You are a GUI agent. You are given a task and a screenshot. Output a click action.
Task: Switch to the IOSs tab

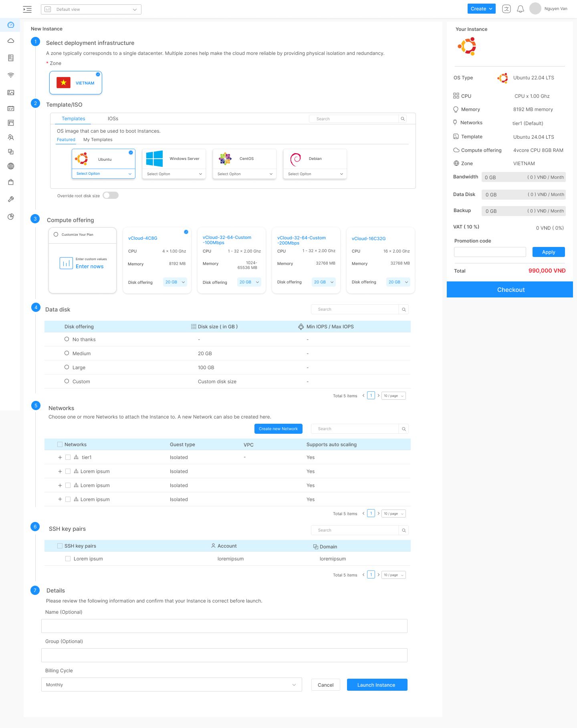pos(113,119)
